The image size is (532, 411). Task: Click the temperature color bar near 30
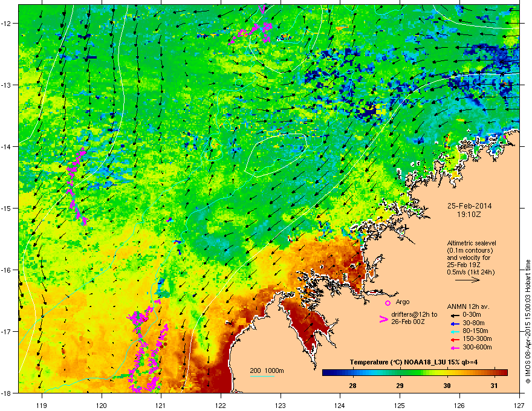tap(447, 373)
